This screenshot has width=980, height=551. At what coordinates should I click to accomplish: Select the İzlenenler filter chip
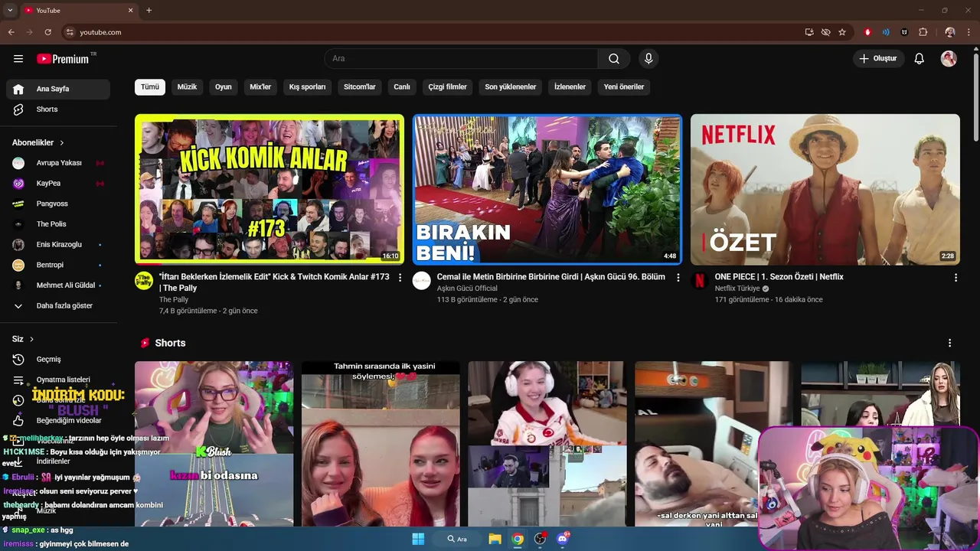coord(570,86)
